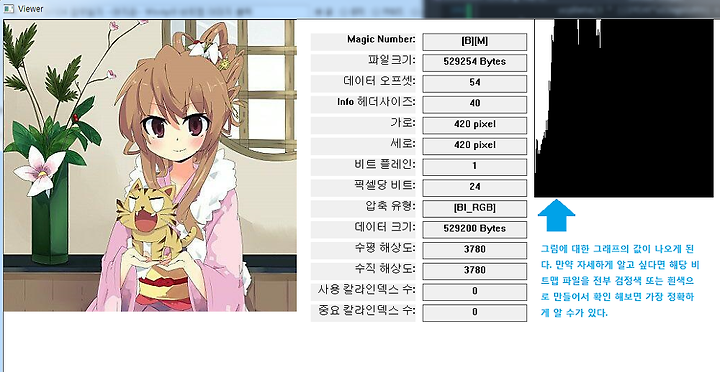This screenshot has height=372, width=720.
Task: Click the compression type field [BI_RGB]
Action: pyautogui.click(x=474, y=208)
